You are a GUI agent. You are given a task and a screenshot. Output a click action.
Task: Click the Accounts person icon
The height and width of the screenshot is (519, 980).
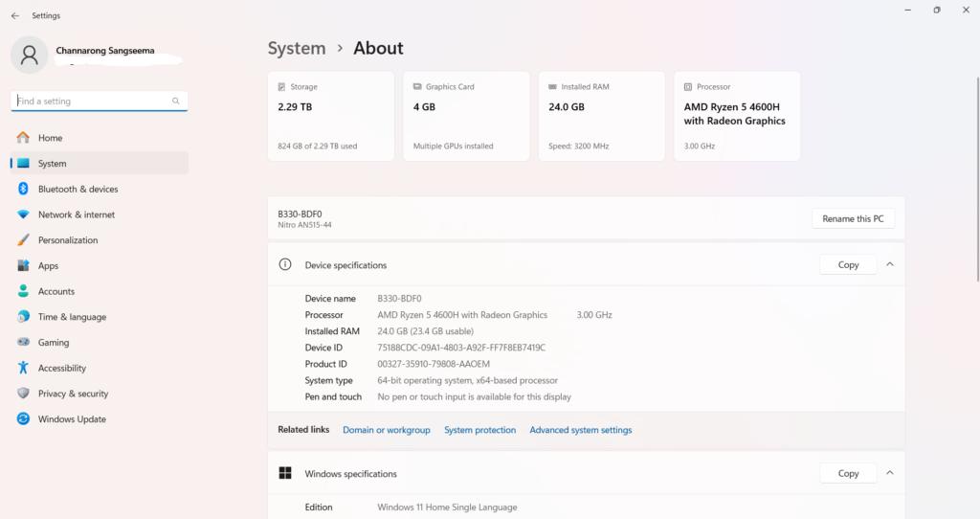23,291
